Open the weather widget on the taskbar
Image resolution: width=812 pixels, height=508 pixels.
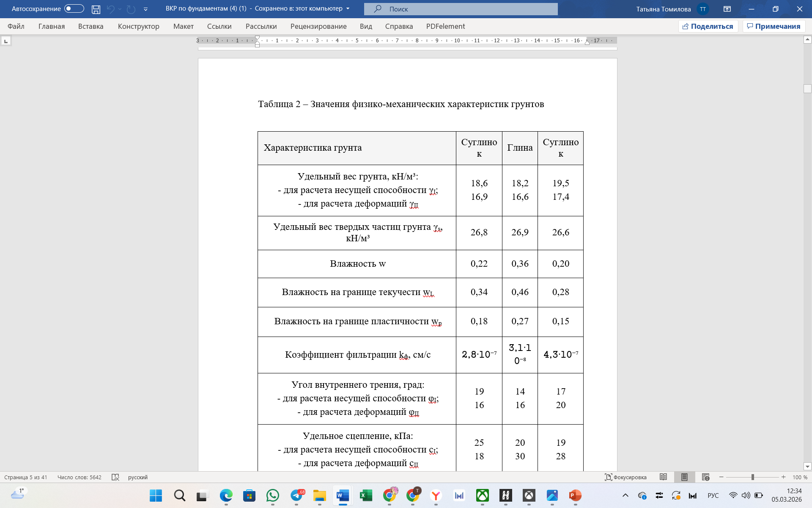pos(18,494)
